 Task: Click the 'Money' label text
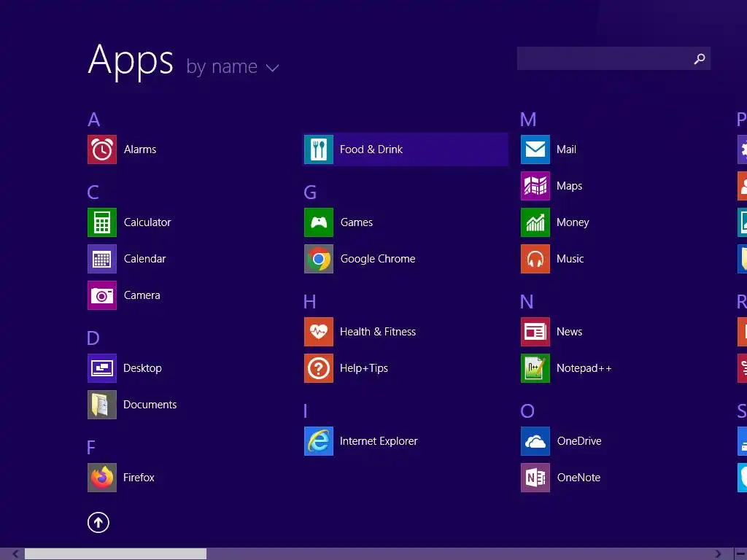[573, 222]
